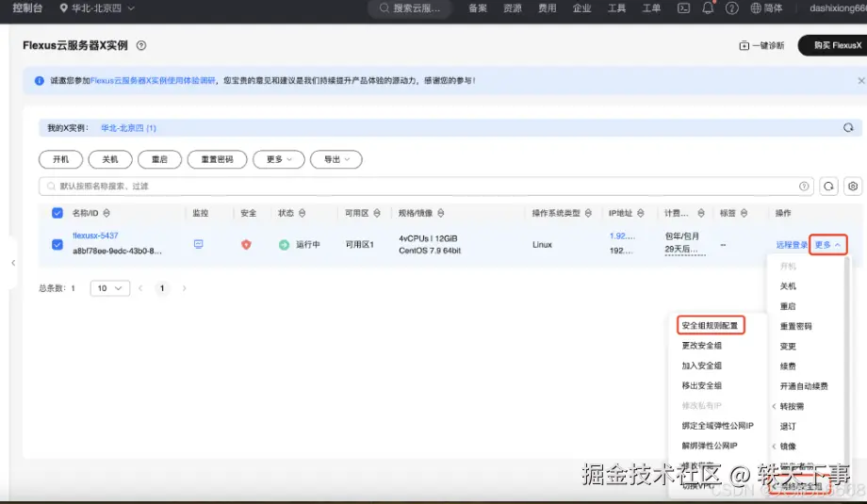Sort by 状态 column
This screenshot has width=867, height=504.
(302, 213)
